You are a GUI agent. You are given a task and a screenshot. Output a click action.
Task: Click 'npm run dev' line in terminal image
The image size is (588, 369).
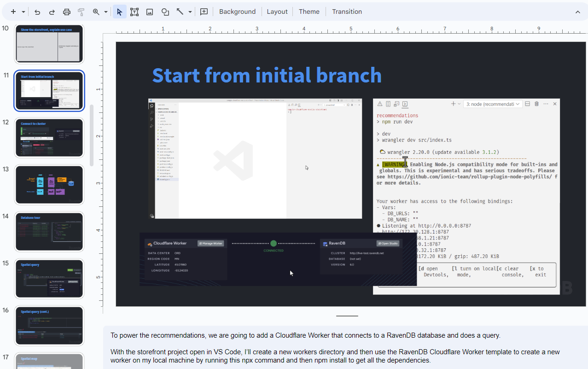(395, 122)
